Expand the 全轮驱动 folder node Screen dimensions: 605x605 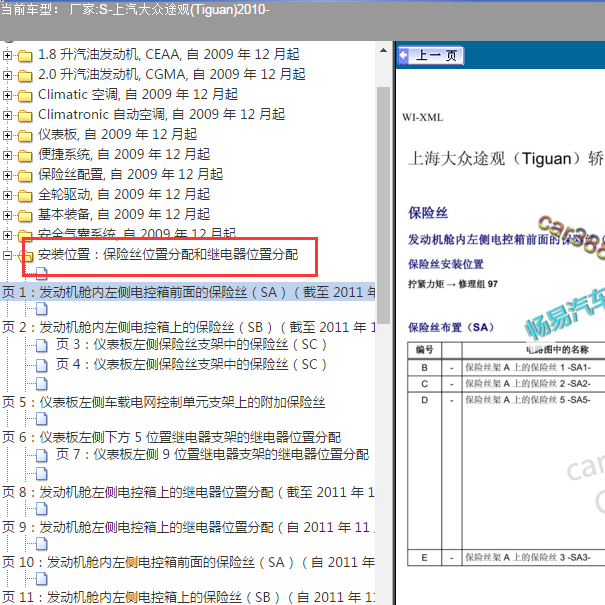7,196
